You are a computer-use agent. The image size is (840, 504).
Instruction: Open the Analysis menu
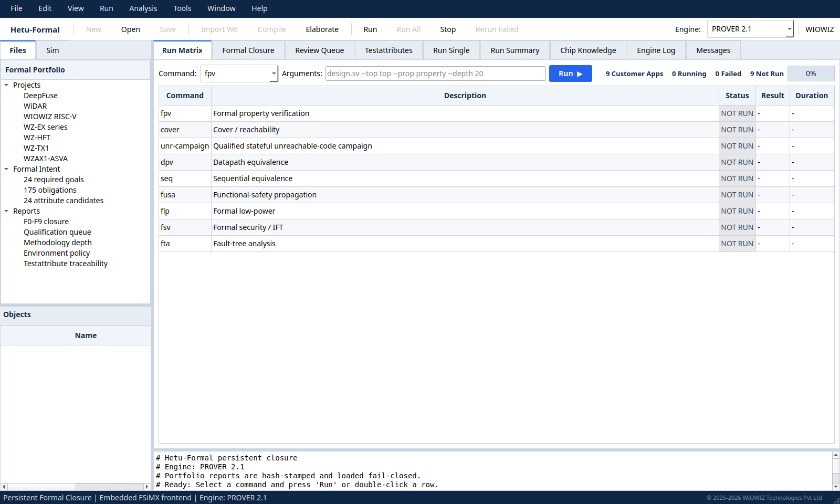[x=143, y=8]
